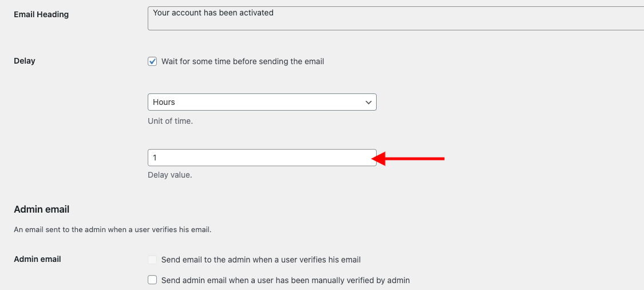The height and width of the screenshot is (290, 644).
Task: Click "Your account has been activated" heading text
Action: 213,13
